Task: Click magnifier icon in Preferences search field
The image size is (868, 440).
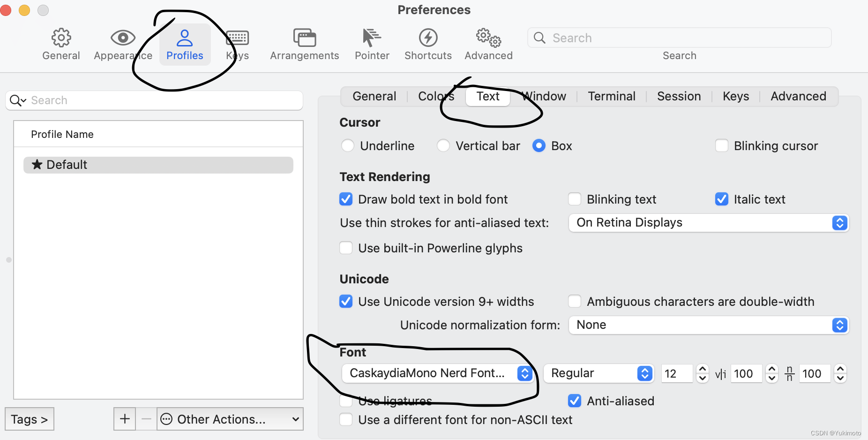Action: pos(539,38)
